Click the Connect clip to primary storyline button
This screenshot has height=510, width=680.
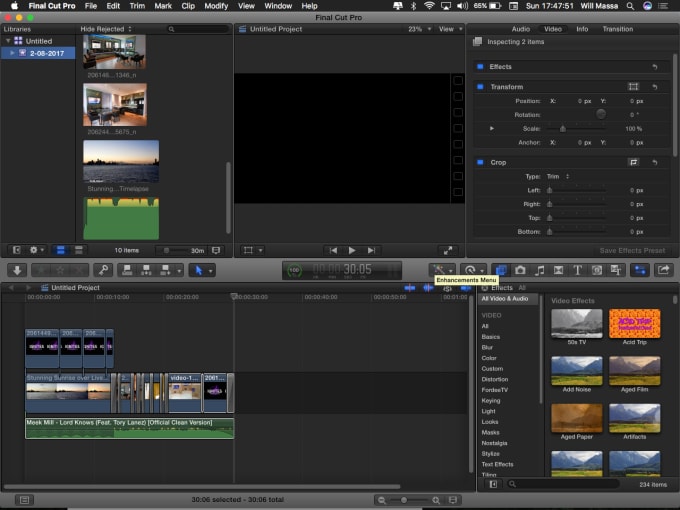[x=127, y=270]
